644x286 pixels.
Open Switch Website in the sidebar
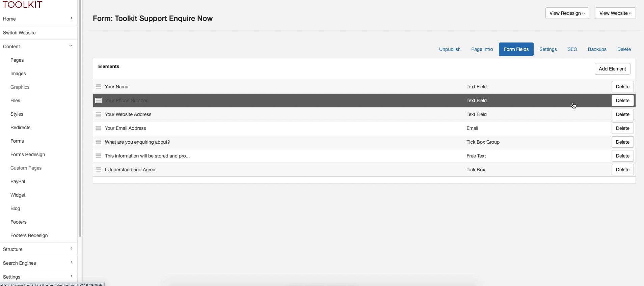19,33
